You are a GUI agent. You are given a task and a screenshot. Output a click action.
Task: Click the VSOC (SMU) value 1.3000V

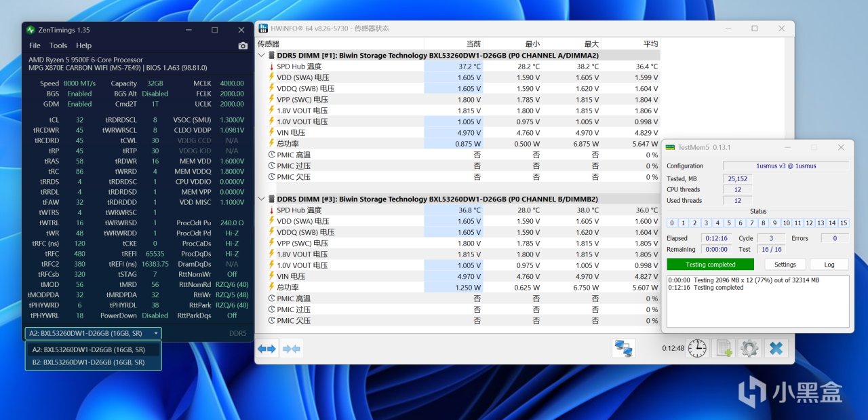point(231,120)
